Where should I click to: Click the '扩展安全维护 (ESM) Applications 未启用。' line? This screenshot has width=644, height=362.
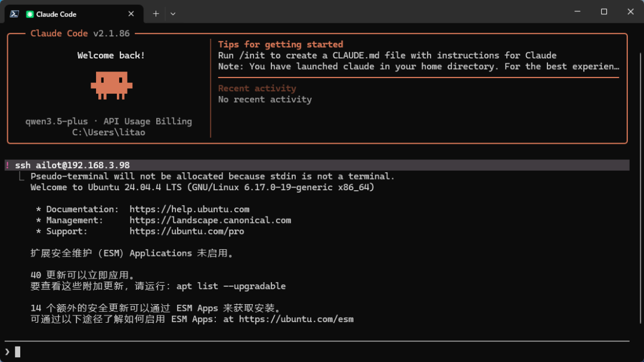(132, 253)
